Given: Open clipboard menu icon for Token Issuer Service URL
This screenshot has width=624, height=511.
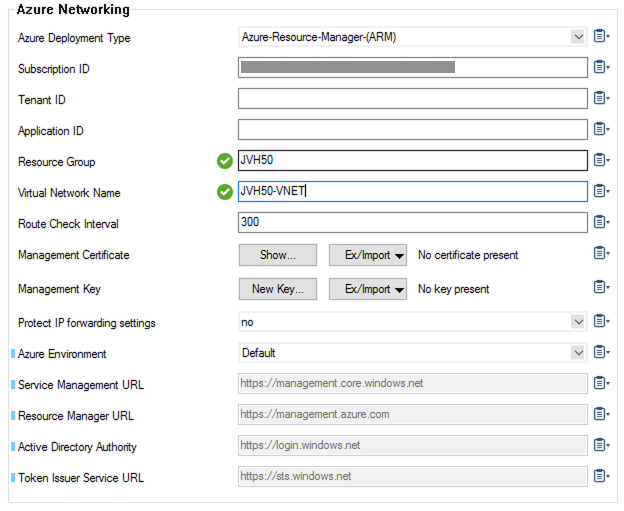Looking at the screenshot, I should [601, 476].
